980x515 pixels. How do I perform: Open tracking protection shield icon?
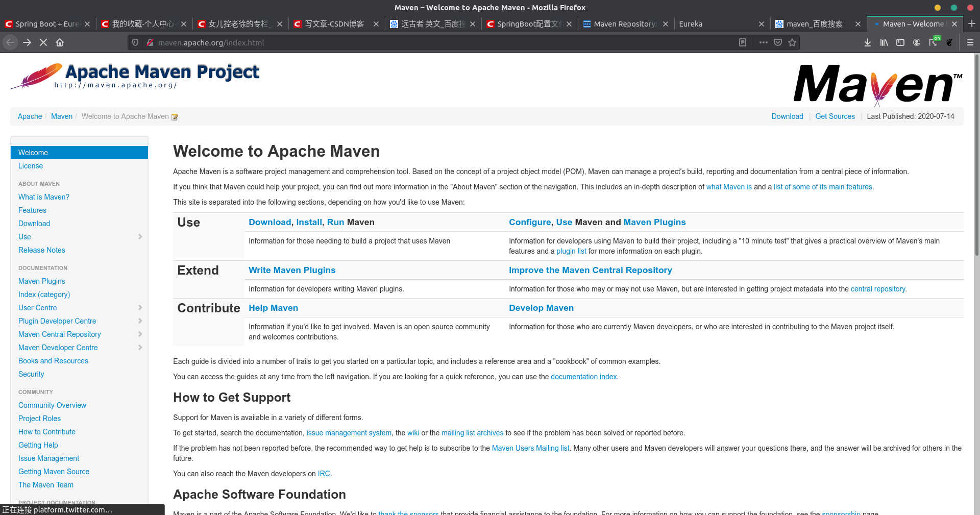click(x=135, y=42)
